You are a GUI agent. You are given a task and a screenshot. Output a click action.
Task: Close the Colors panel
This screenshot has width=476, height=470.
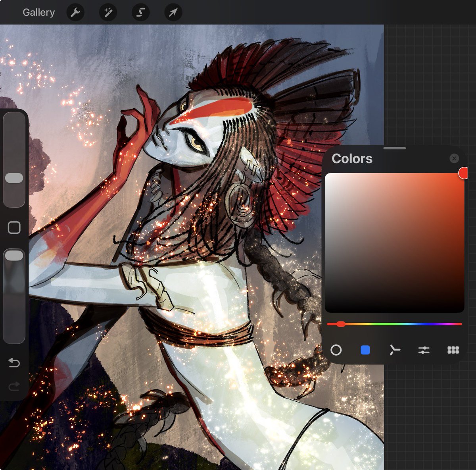pyautogui.click(x=454, y=158)
